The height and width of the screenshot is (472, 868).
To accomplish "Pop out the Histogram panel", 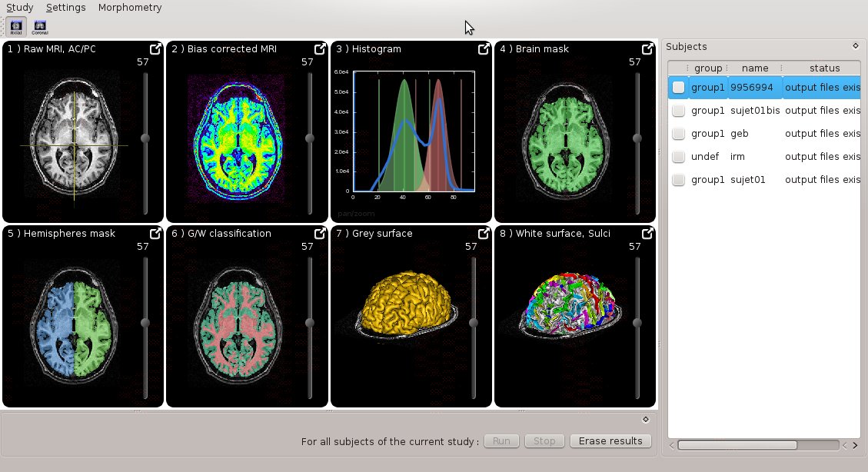I will click(484, 48).
